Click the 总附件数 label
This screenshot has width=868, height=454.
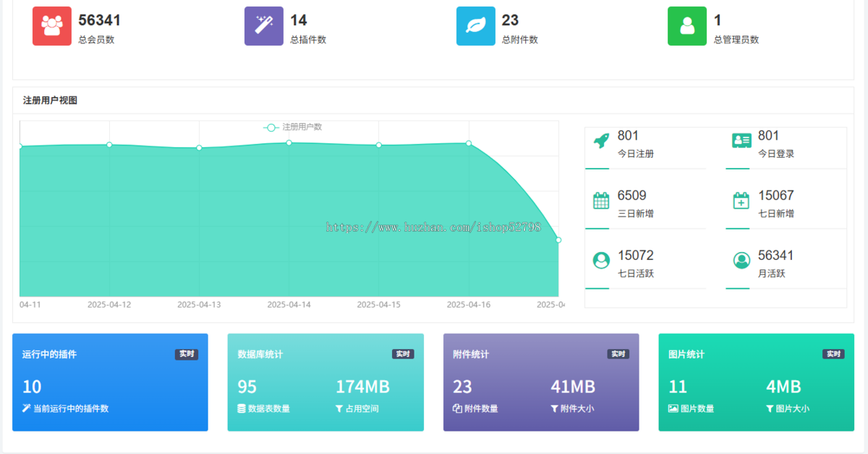(x=520, y=40)
